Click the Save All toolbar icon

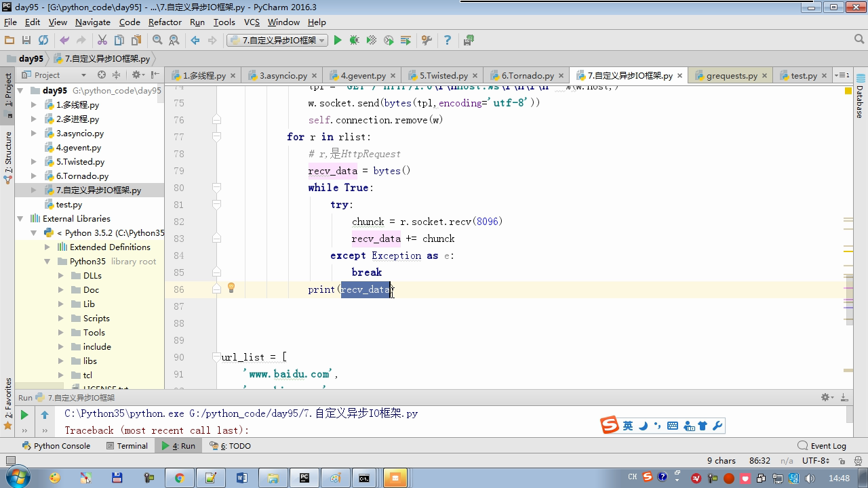pos(26,41)
